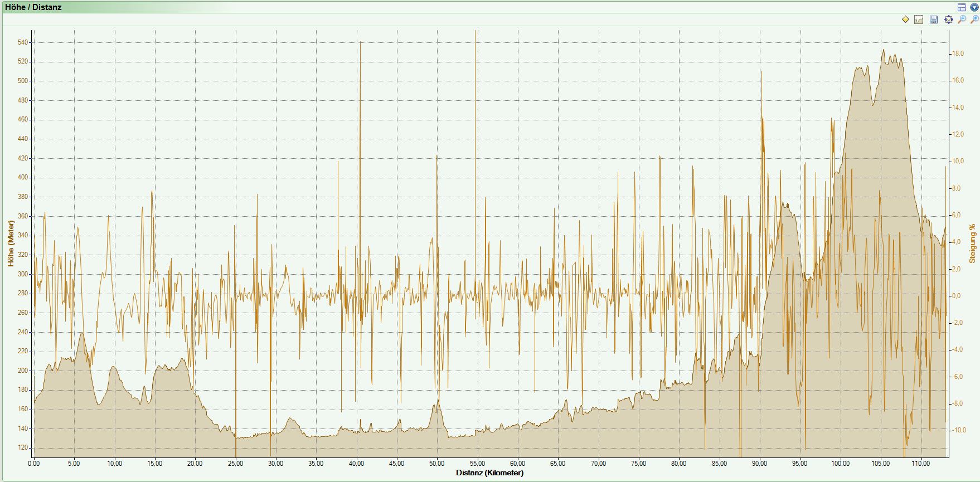Click the 100,00 km tick on x-axis
The height and width of the screenshot is (482, 980).
(x=840, y=463)
